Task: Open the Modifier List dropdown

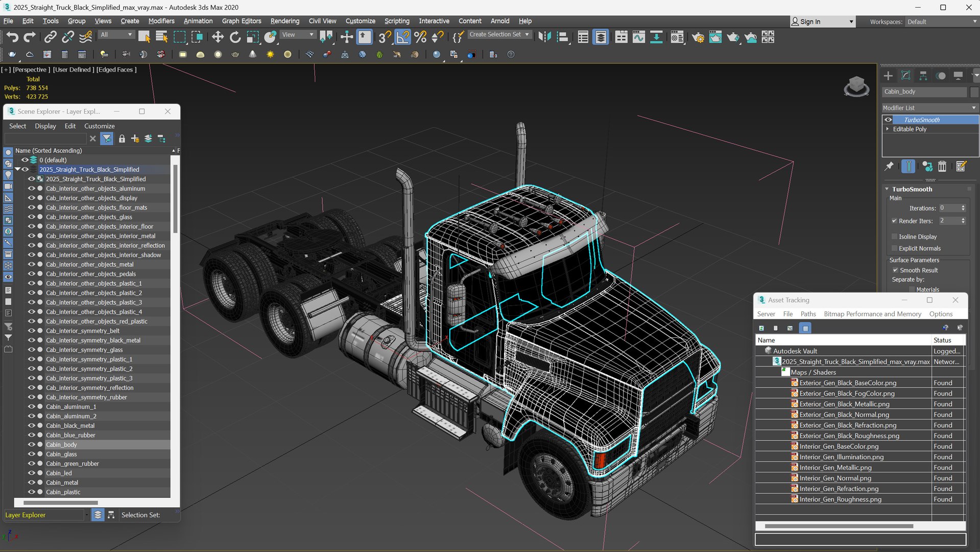Action: coord(929,108)
